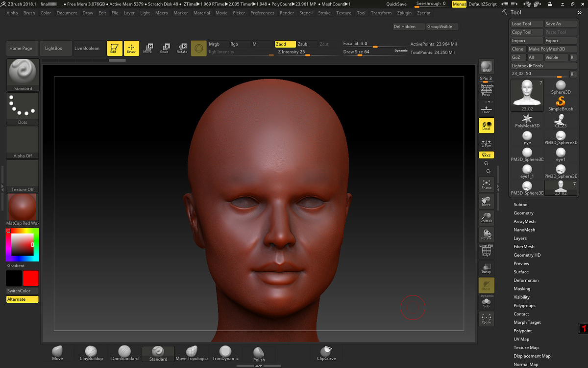Viewport: 588px width, 368px height.
Task: Expand the Subtool section
Action: [521, 205]
